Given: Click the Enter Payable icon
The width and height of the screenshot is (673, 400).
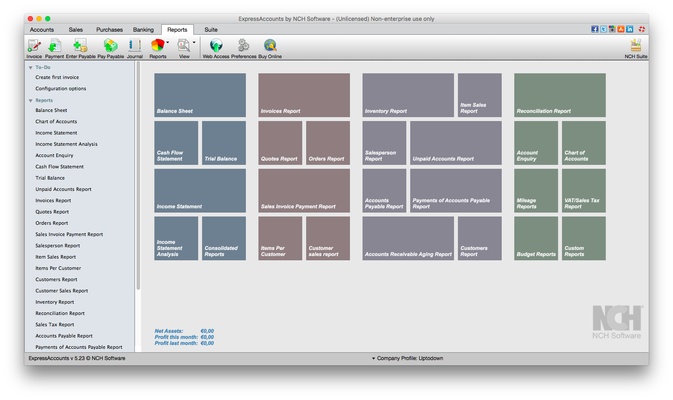Looking at the screenshot, I should [80, 47].
